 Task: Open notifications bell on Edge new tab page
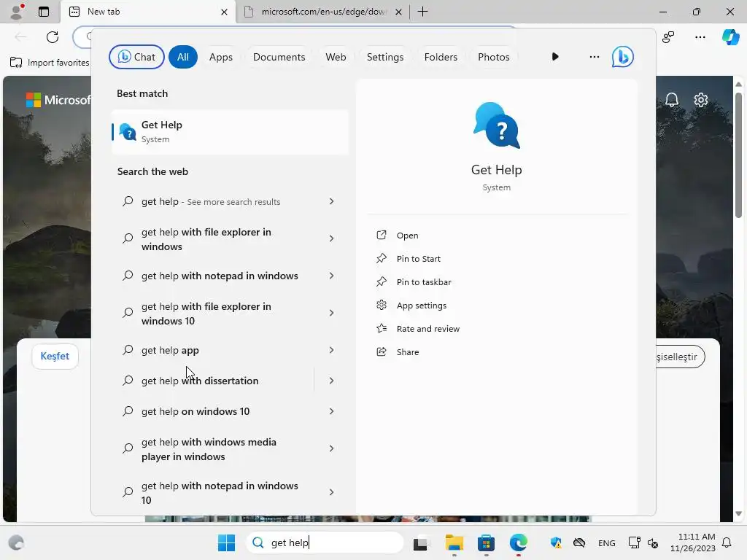[672, 99]
